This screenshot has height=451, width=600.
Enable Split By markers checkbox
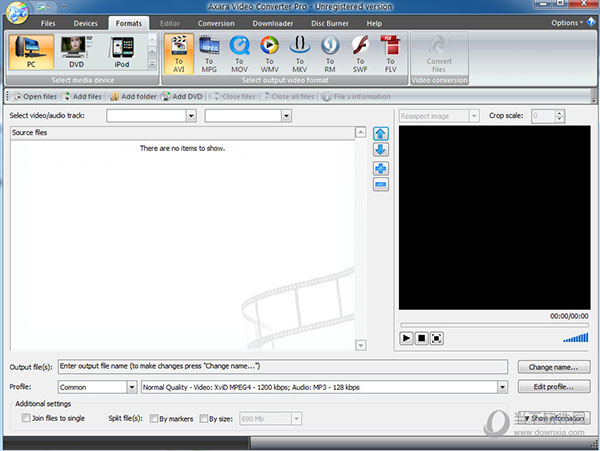click(x=153, y=418)
